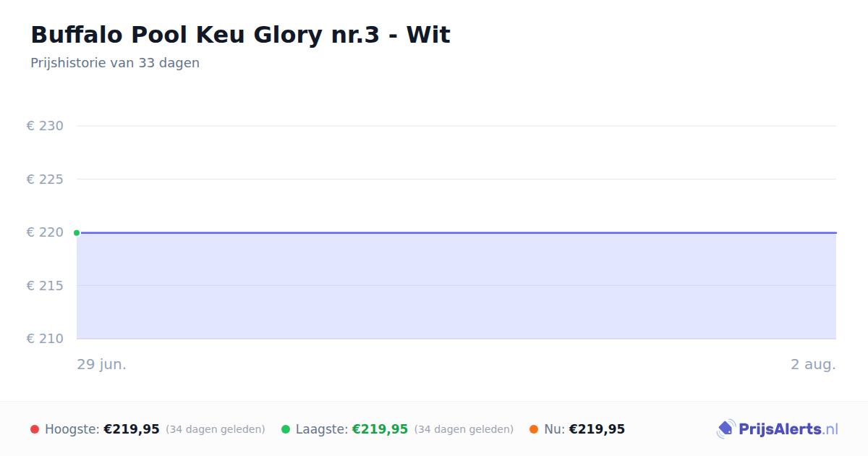
Task: Click the € 220 axis label
Action: (x=45, y=232)
